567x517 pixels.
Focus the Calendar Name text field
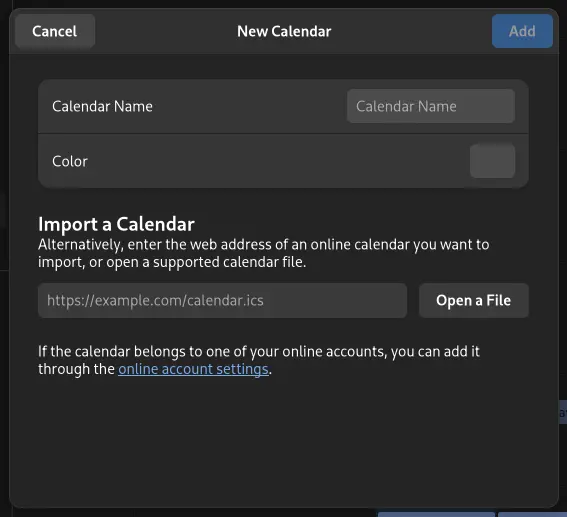pos(431,106)
